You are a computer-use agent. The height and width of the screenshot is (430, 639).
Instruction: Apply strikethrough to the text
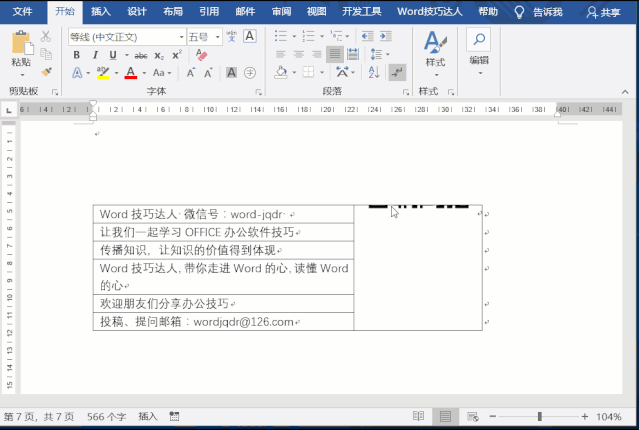(141, 55)
